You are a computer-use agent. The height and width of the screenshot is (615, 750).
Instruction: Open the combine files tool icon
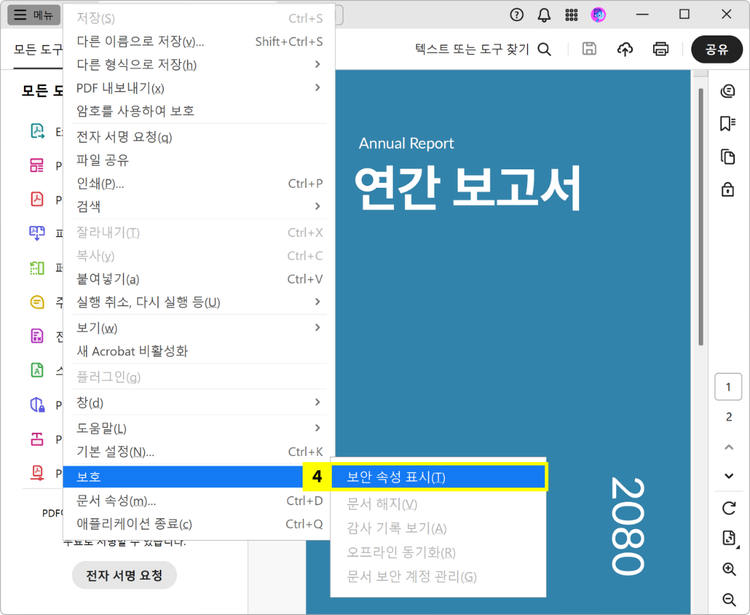coord(37,233)
